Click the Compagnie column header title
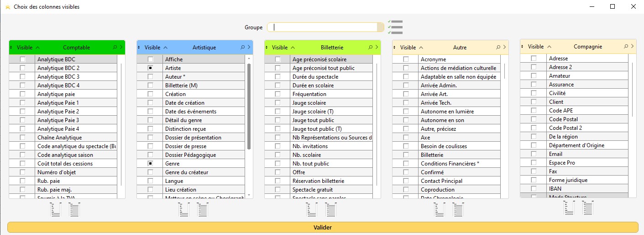644x235 pixels. [587, 46]
